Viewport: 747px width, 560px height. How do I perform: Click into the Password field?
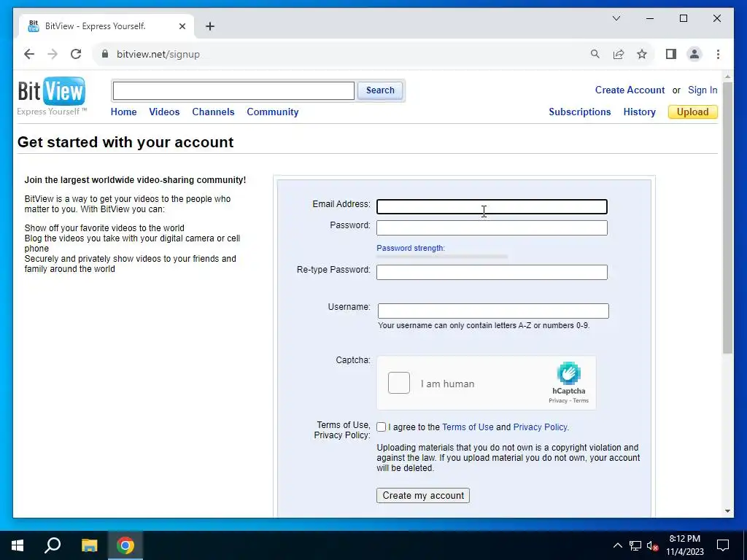click(x=492, y=227)
